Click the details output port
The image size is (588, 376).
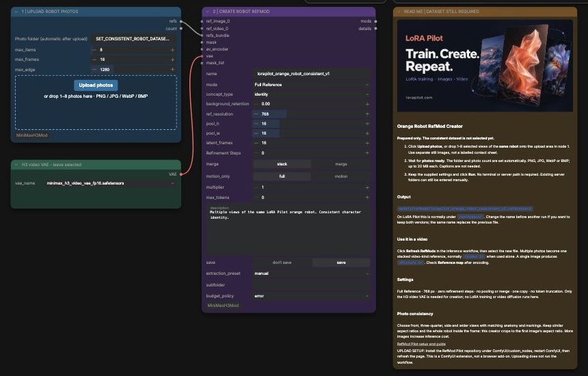[x=376, y=29]
